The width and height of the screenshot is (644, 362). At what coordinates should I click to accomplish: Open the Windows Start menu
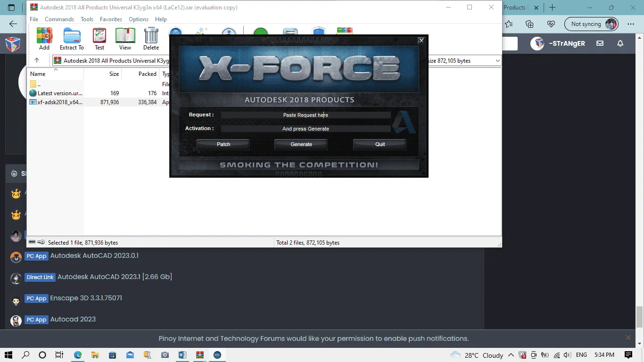(x=8, y=355)
